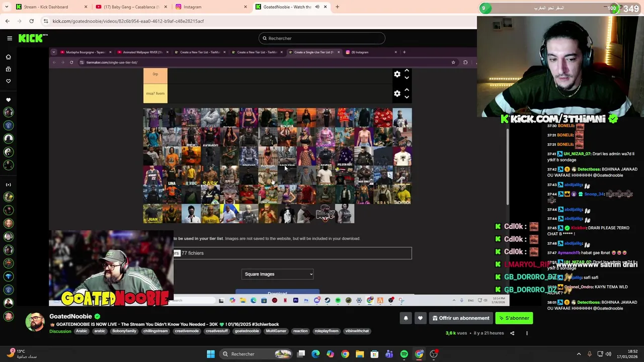Open a new browser tab with plus
The image size is (644, 362).
pyautogui.click(x=337, y=7)
